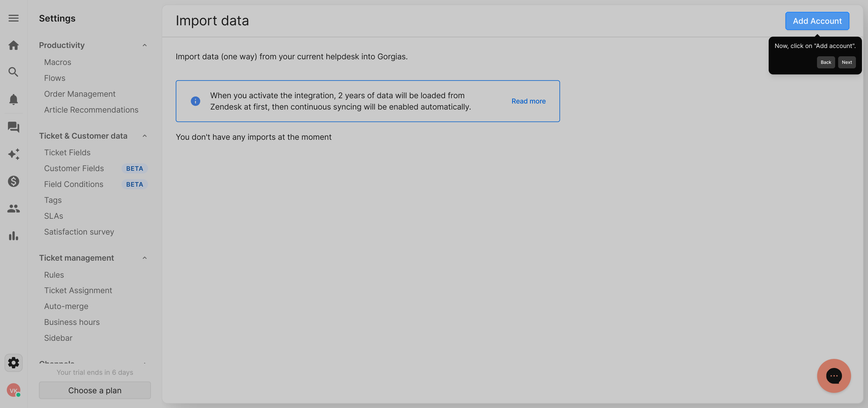
Task: Open tickets chat bubbles icon
Action: coord(14,127)
